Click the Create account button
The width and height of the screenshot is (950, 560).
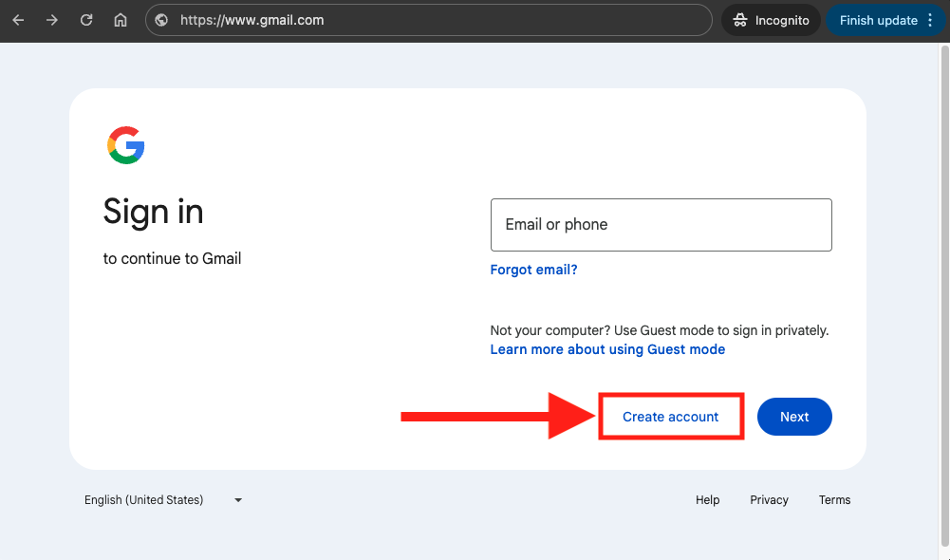pos(671,417)
